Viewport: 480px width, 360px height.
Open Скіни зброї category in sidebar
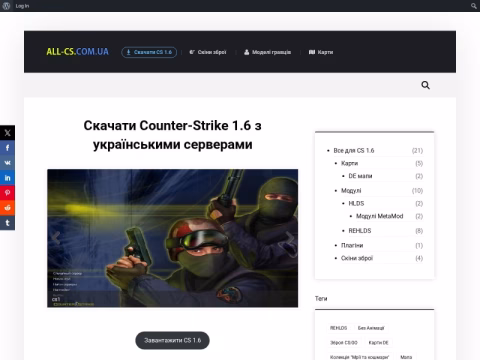[x=357, y=258]
